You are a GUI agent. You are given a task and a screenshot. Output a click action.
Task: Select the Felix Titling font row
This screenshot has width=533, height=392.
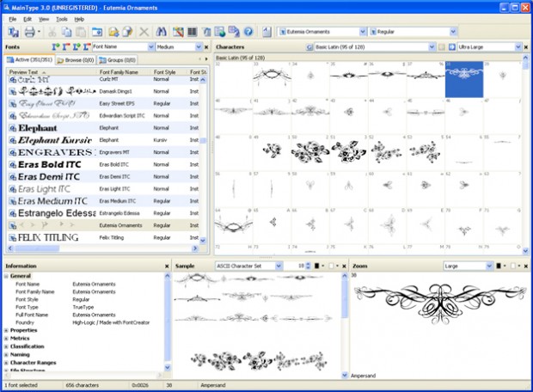pyautogui.click(x=103, y=237)
